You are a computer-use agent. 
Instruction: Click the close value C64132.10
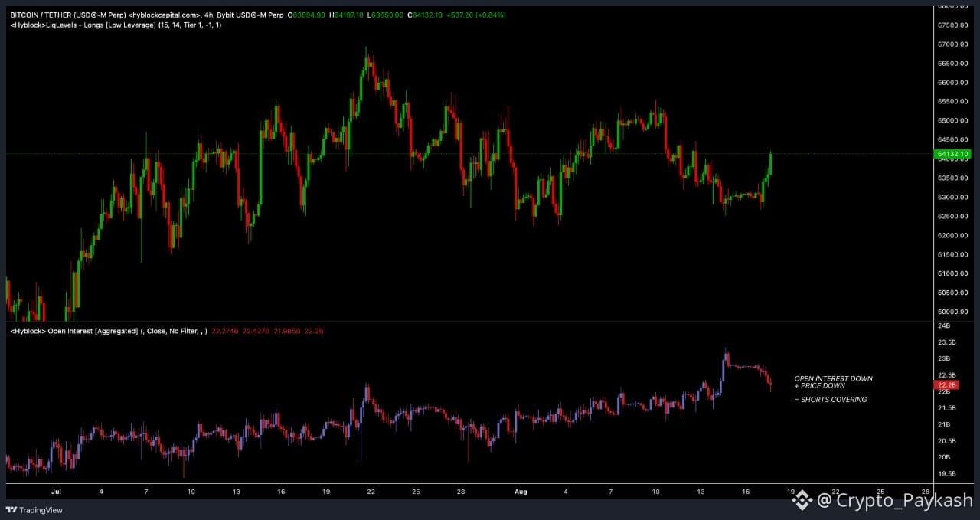[425, 15]
